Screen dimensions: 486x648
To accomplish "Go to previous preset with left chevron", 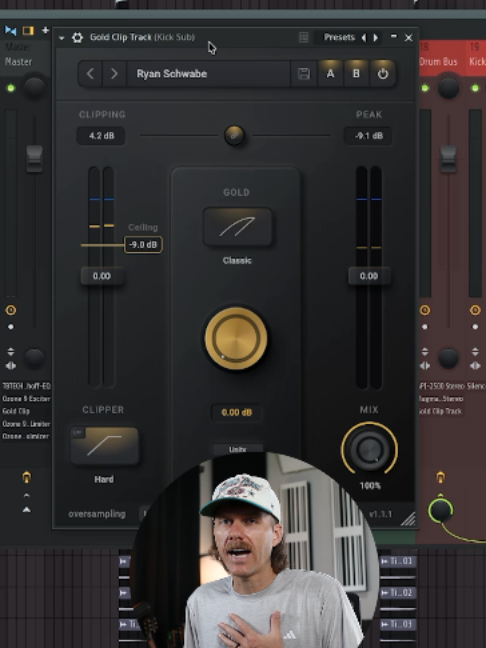I will (90, 74).
